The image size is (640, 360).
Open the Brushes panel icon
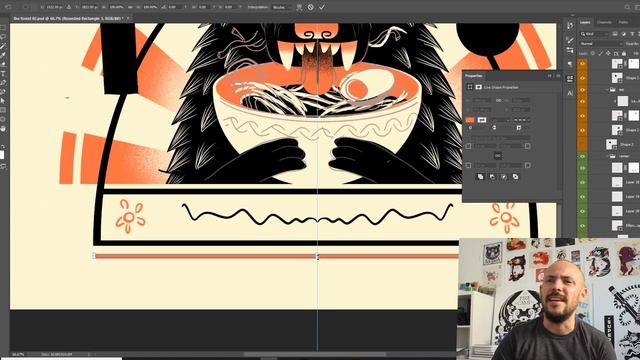(570, 40)
